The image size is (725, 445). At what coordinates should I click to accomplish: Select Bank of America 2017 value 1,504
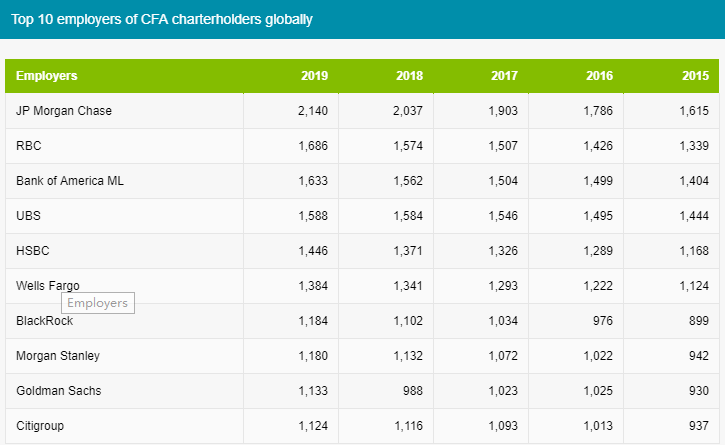tap(503, 181)
